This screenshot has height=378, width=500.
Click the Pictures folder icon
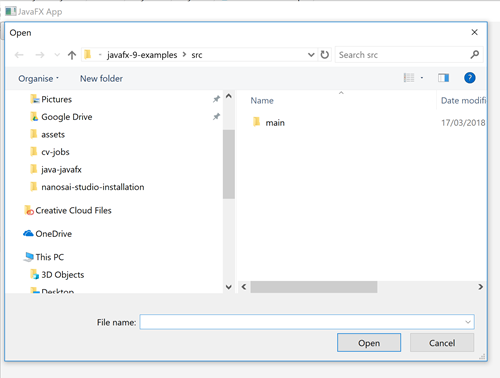point(35,99)
